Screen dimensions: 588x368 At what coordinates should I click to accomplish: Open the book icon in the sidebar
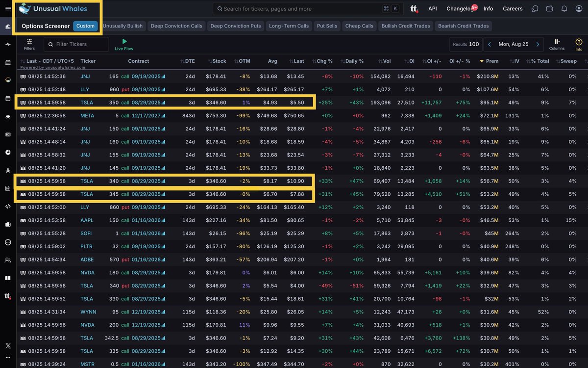coord(8,278)
